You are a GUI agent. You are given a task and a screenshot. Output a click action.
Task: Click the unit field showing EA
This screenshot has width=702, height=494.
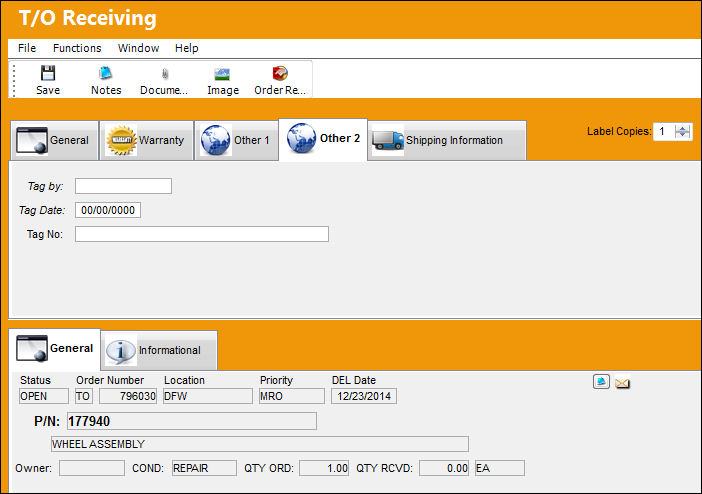500,468
